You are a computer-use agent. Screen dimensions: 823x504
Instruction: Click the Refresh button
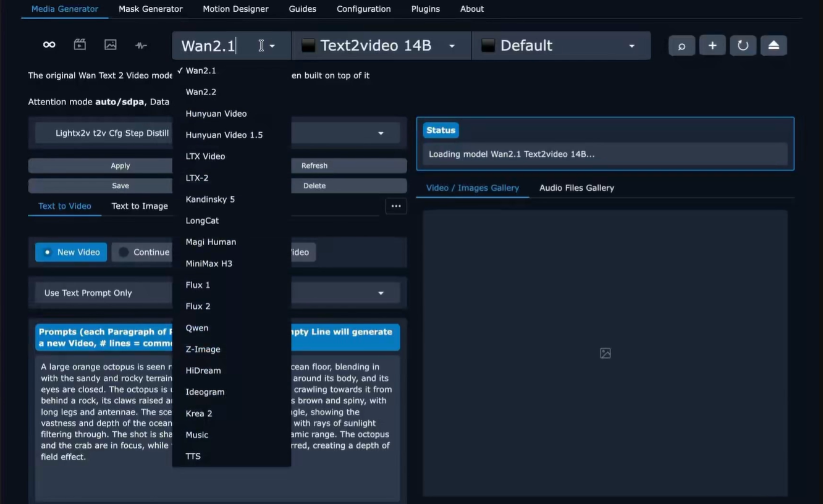click(x=314, y=166)
